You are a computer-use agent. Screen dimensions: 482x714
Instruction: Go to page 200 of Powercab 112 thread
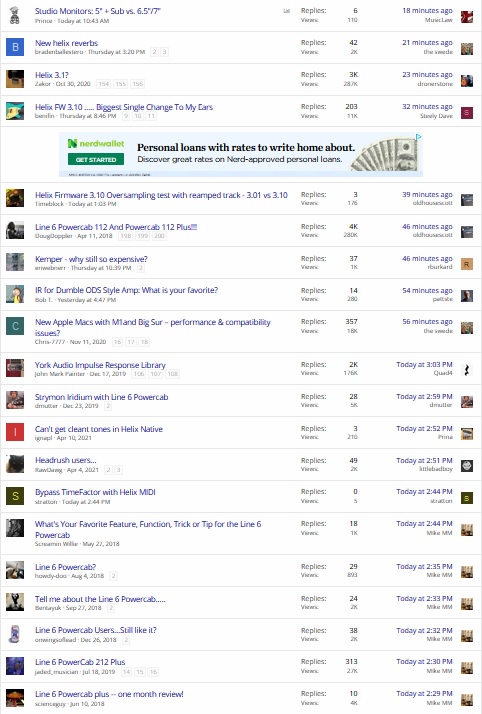[x=159, y=236]
